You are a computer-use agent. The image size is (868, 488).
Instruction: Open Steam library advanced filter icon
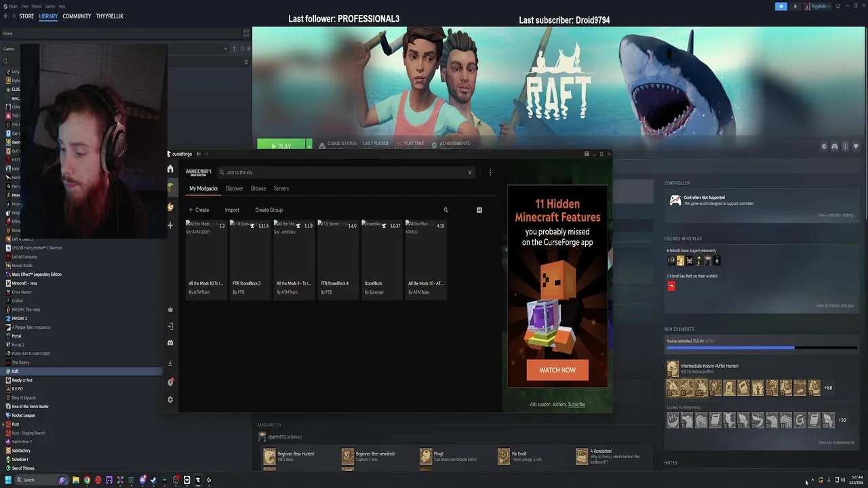[246, 62]
